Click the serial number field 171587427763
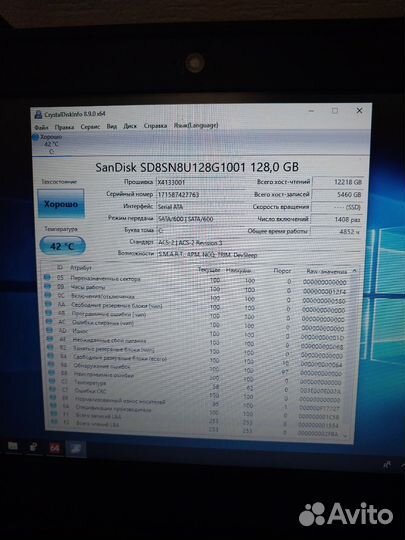Image resolution: width=405 pixels, height=540 pixels. pyautogui.click(x=200, y=194)
